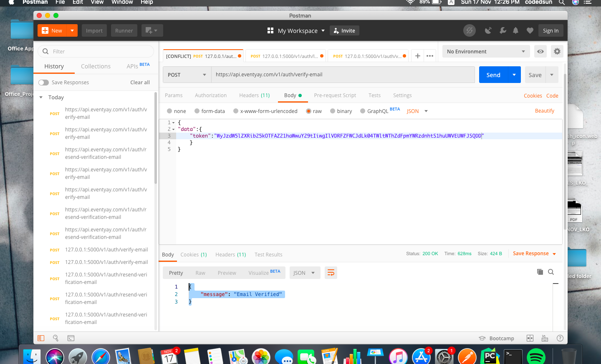Click the History sidebar scrollbar

tap(156, 138)
